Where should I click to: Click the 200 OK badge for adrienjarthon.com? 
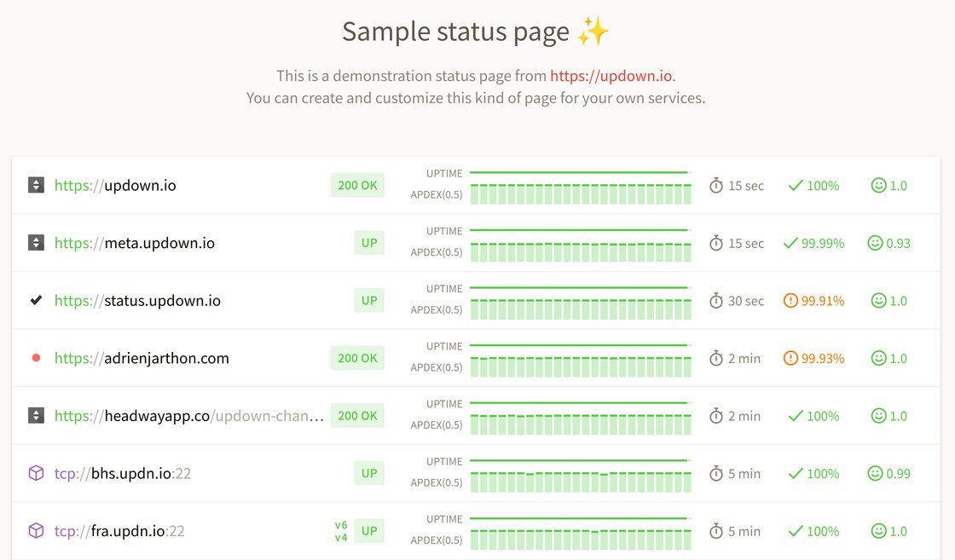[357, 358]
